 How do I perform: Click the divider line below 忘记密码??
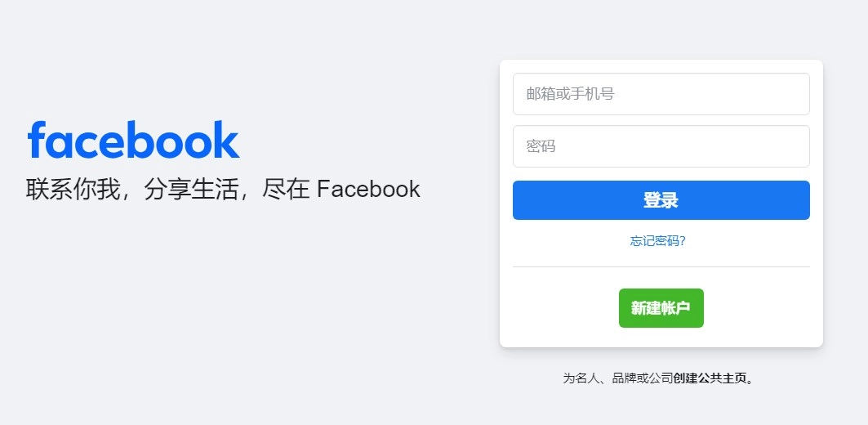[x=661, y=267]
